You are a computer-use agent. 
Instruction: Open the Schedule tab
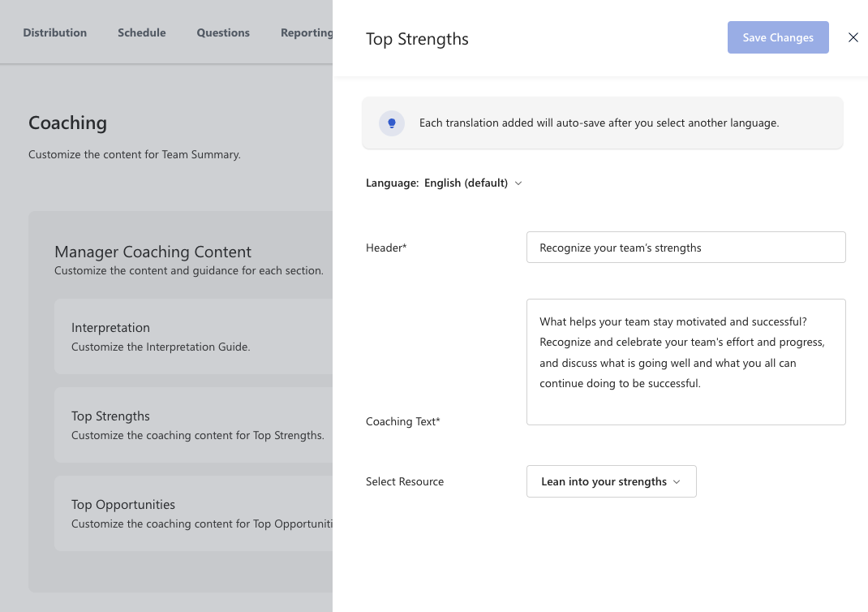pos(141,32)
